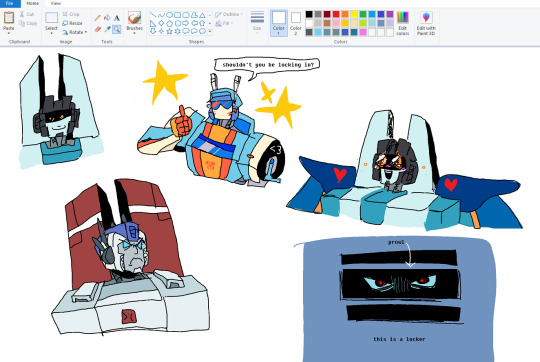Click the Crop button
Image resolution: width=540 pixels, height=362 pixels.
[71, 14]
